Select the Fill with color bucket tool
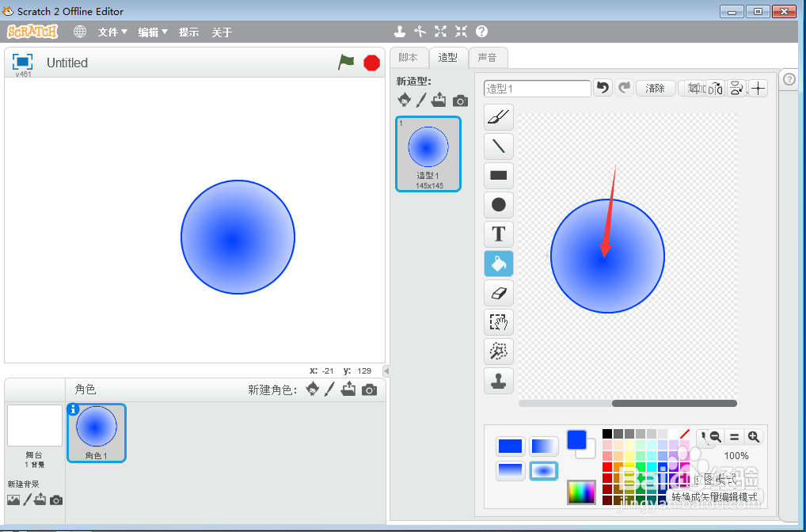The image size is (806, 532). [499, 264]
